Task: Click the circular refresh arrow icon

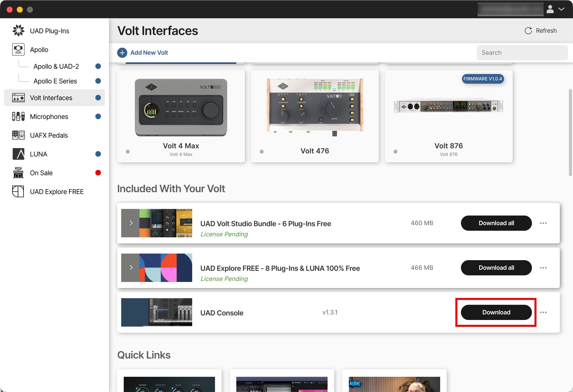Action: click(528, 31)
